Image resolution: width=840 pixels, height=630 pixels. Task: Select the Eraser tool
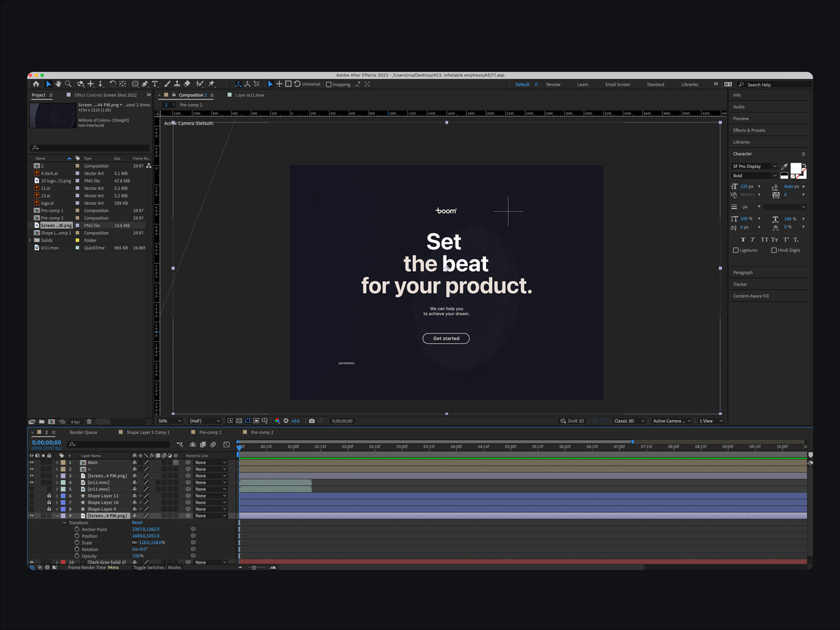click(x=187, y=84)
